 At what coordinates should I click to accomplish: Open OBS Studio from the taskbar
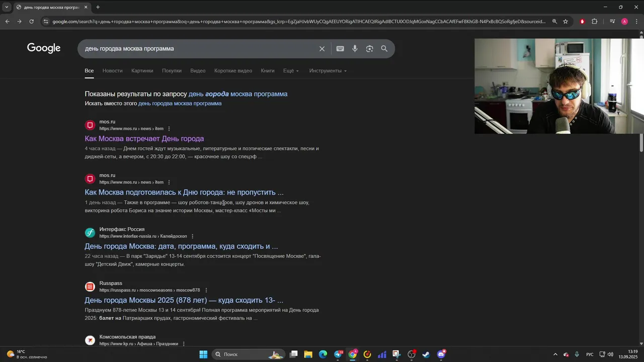pos(412,354)
